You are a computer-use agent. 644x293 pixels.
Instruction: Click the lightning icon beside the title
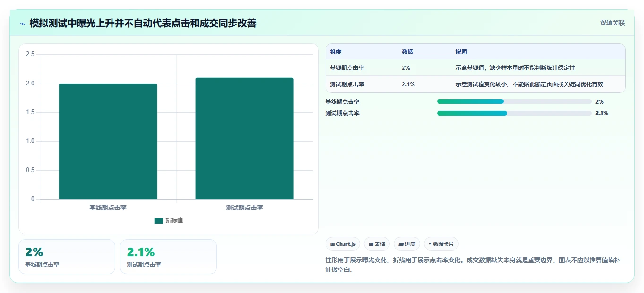[x=22, y=23]
